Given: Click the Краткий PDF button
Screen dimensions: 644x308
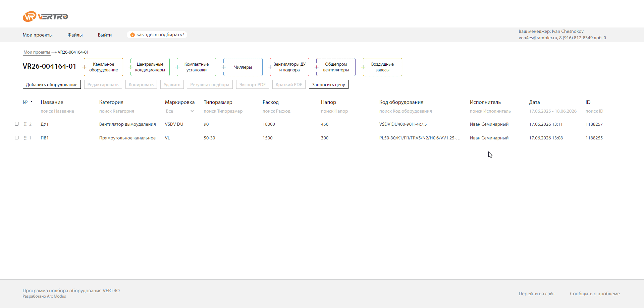Looking at the screenshot, I should [289, 84].
